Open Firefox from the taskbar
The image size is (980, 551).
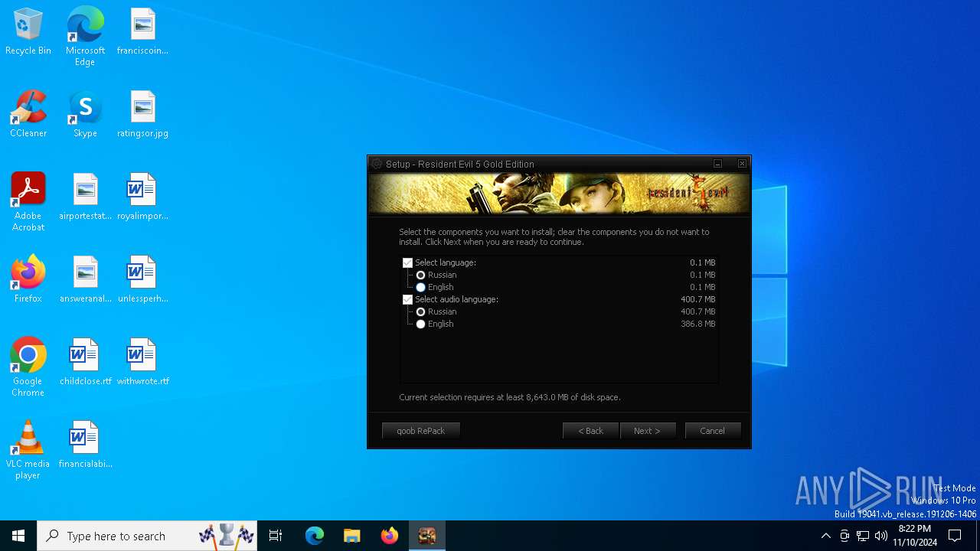tap(390, 536)
